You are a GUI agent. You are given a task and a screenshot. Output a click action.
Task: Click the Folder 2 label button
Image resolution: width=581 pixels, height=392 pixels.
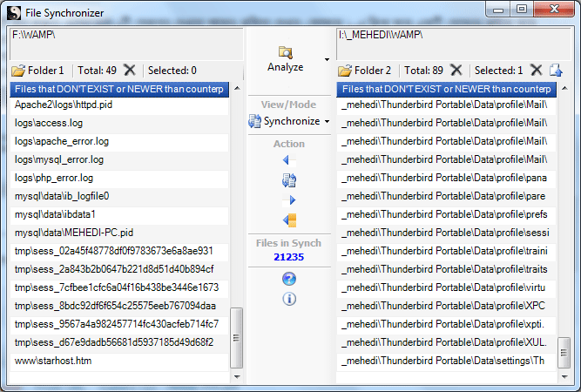[x=373, y=71]
